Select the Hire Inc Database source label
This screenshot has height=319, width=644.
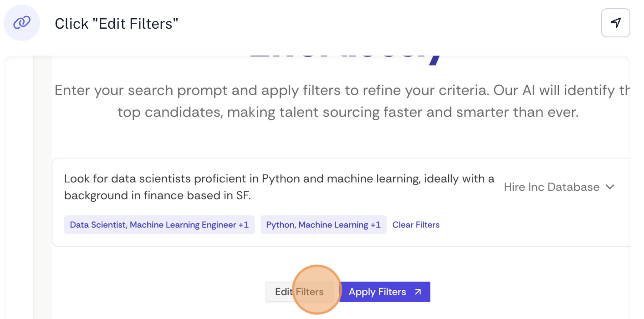552,187
